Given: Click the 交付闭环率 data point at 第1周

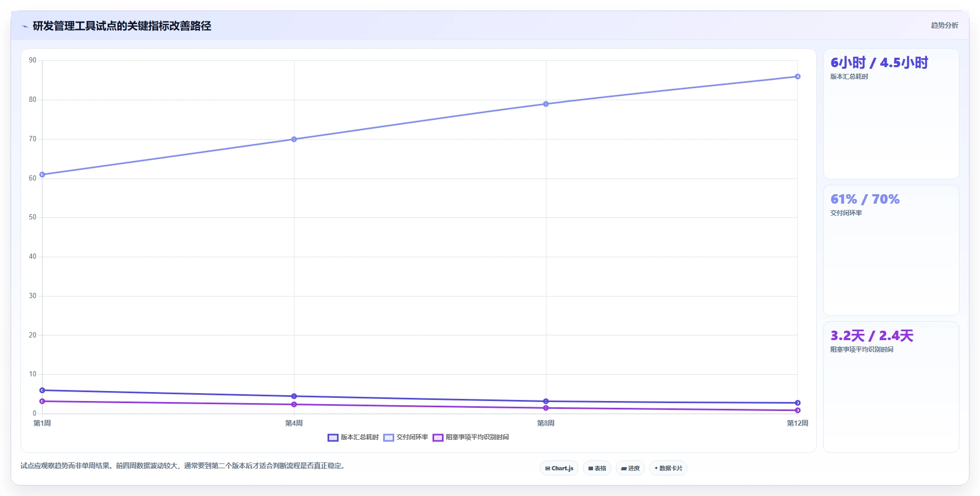Looking at the screenshot, I should pos(43,175).
